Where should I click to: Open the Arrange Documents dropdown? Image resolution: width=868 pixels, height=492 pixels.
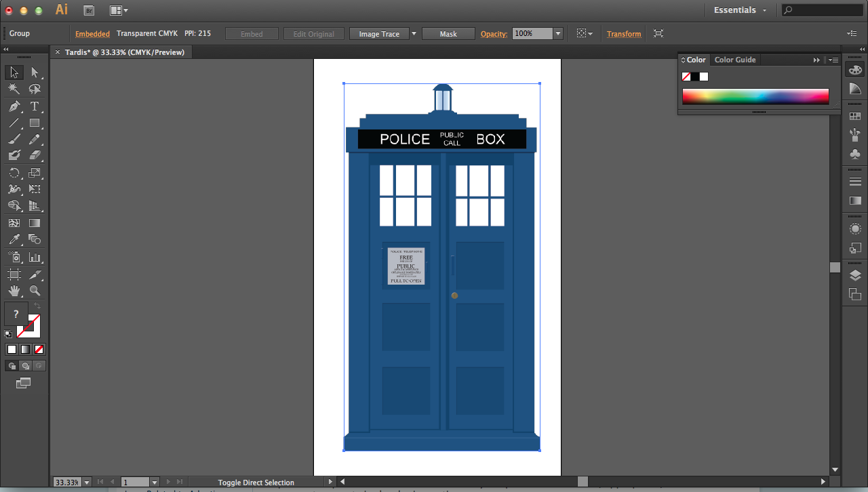[119, 10]
